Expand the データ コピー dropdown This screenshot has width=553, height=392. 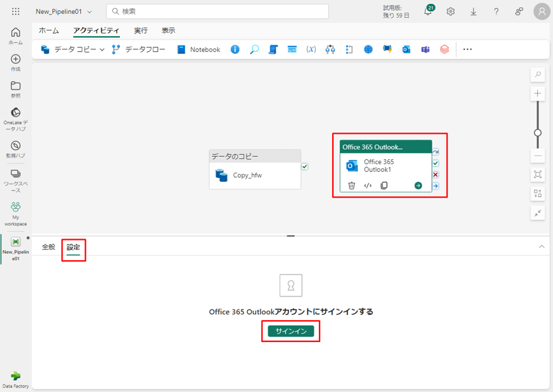tap(102, 49)
